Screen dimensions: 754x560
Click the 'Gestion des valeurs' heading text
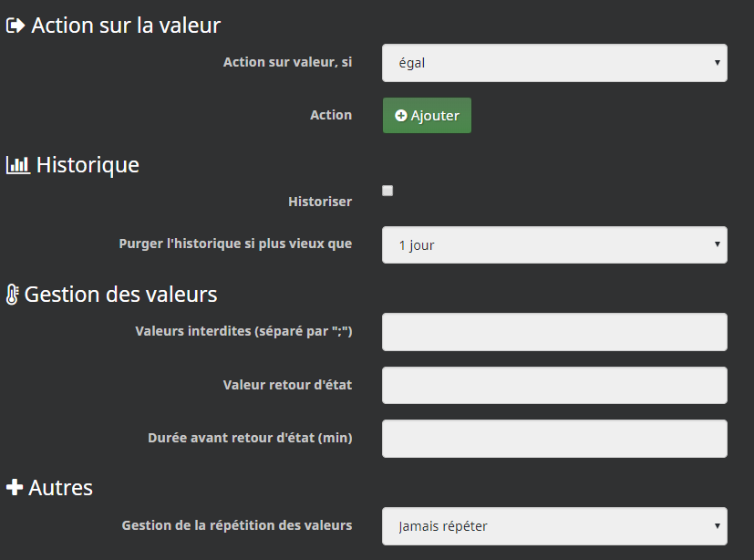tap(120, 295)
